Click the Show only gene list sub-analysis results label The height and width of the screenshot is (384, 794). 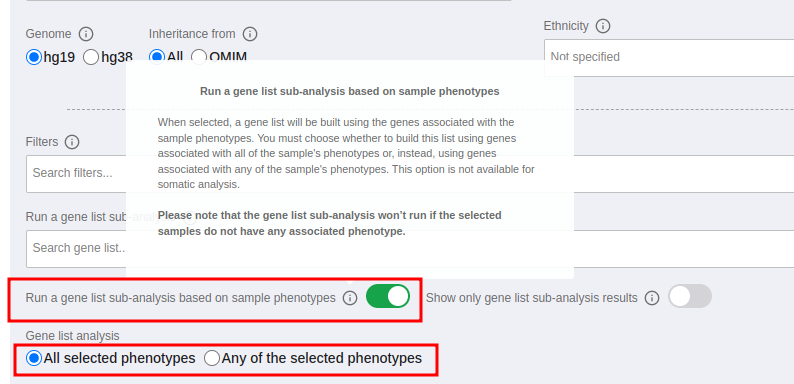pos(532,298)
